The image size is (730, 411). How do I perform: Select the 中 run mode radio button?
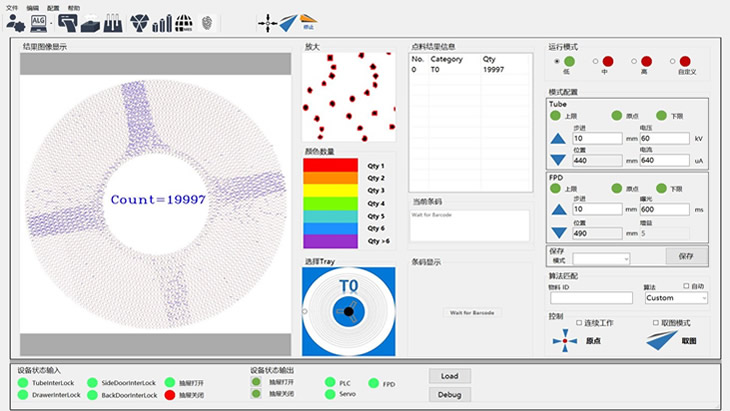click(595, 61)
